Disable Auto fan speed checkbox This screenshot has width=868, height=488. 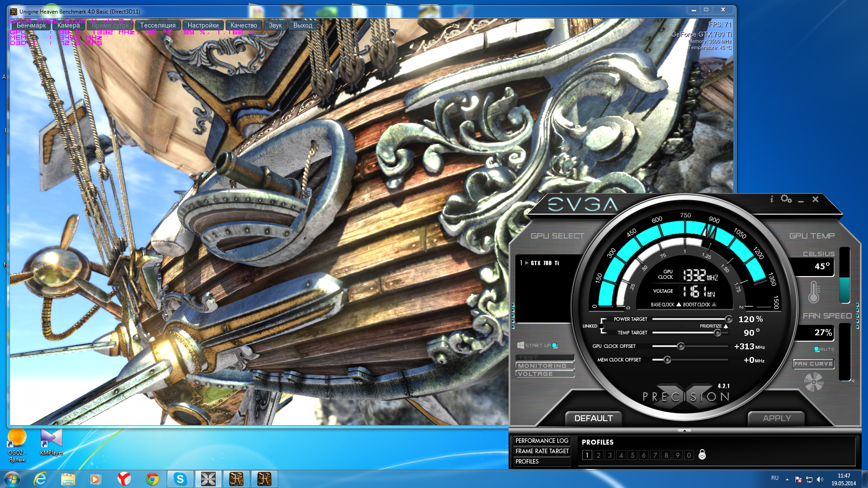[x=816, y=349]
